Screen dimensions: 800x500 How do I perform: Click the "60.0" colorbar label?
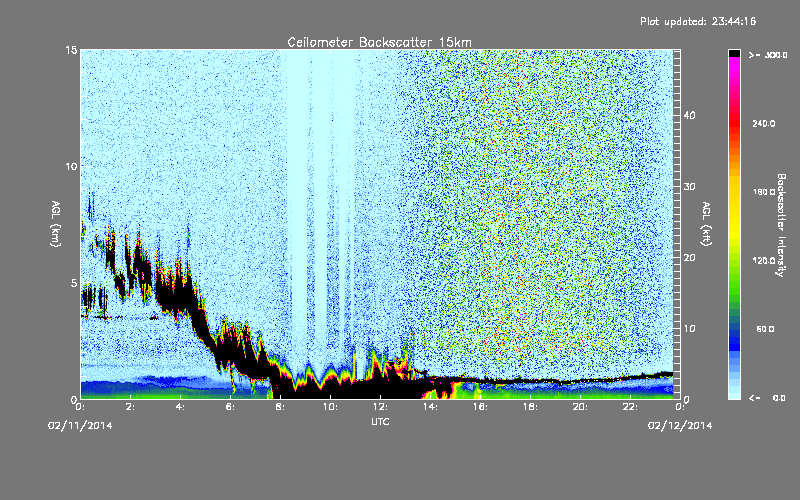click(765, 329)
